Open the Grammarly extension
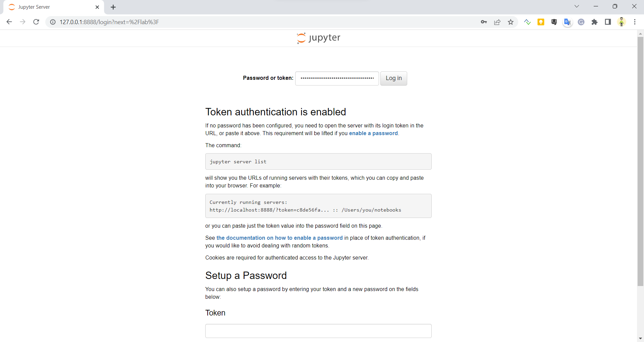Viewport: 644px width, 342px height. [x=581, y=22]
